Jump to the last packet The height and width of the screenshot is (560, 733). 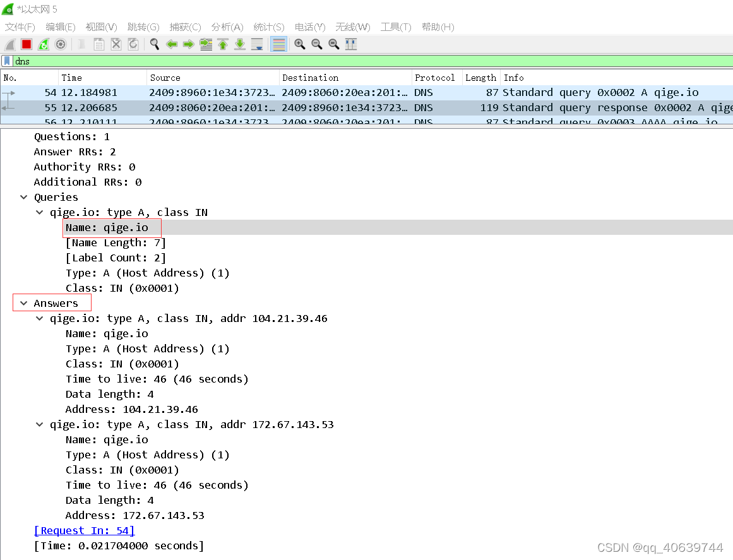pyautogui.click(x=240, y=44)
